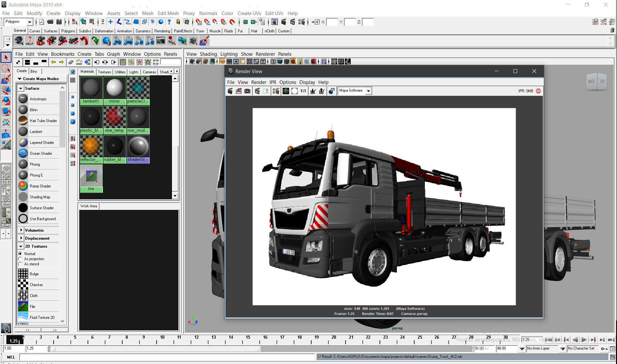Click the toolbar question mark help icon
617x364 pixels.
click(x=169, y=22)
